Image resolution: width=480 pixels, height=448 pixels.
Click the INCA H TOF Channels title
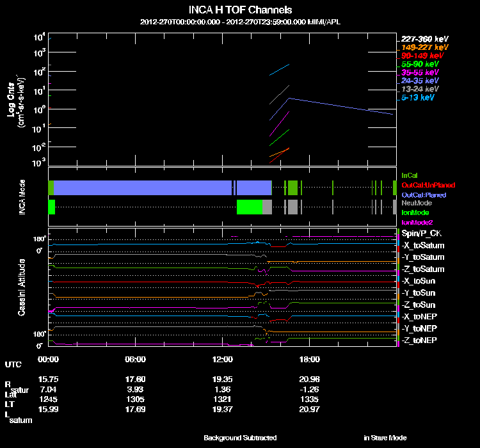point(240,10)
